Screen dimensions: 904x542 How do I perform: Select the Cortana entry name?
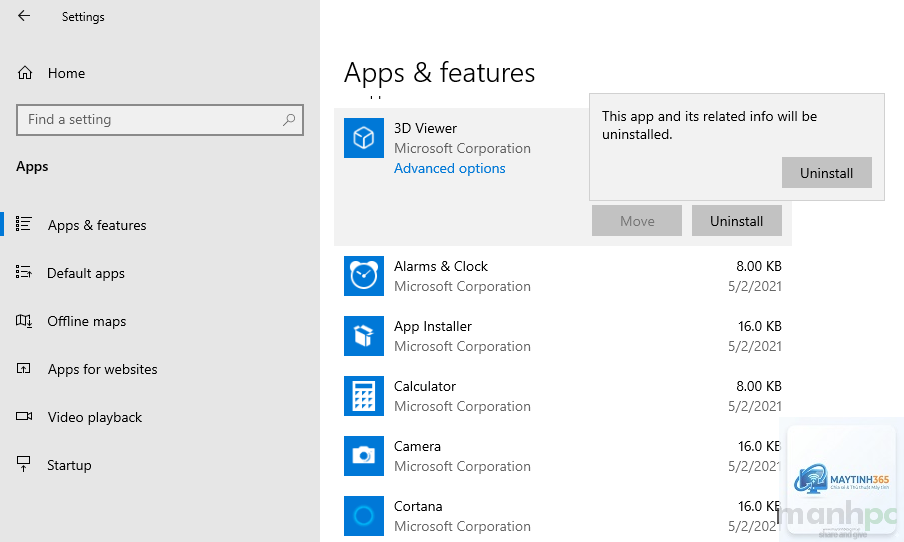[x=418, y=506]
